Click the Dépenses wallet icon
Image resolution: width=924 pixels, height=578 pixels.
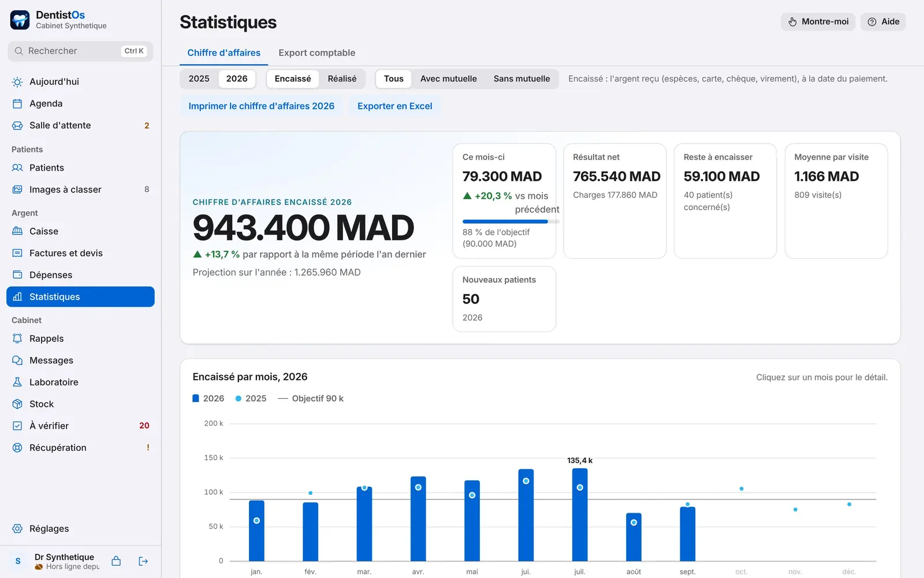[17, 275]
